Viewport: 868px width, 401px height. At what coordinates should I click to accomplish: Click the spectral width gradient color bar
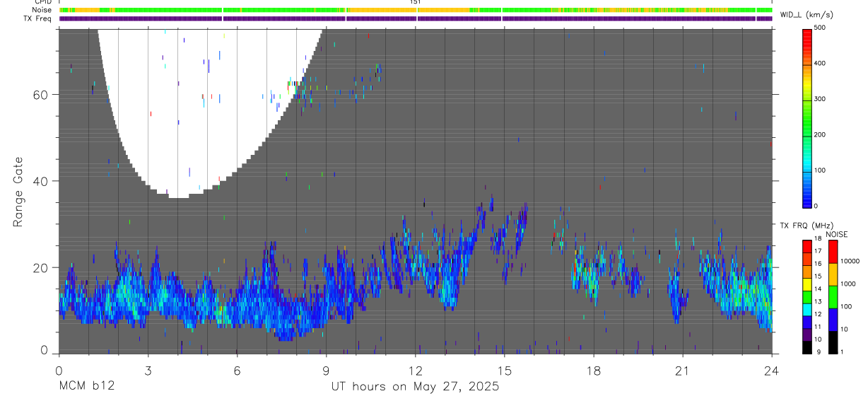tap(807, 117)
